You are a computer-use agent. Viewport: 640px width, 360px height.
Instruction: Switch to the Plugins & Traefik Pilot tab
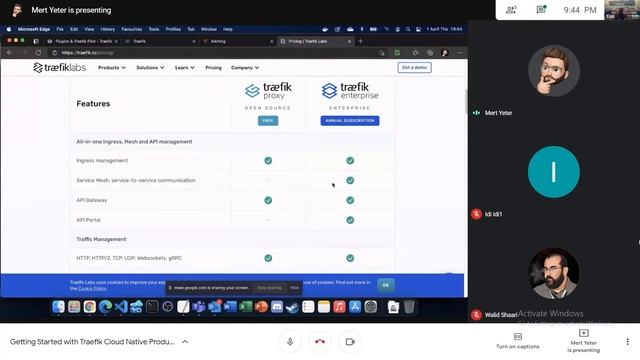point(82,41)
